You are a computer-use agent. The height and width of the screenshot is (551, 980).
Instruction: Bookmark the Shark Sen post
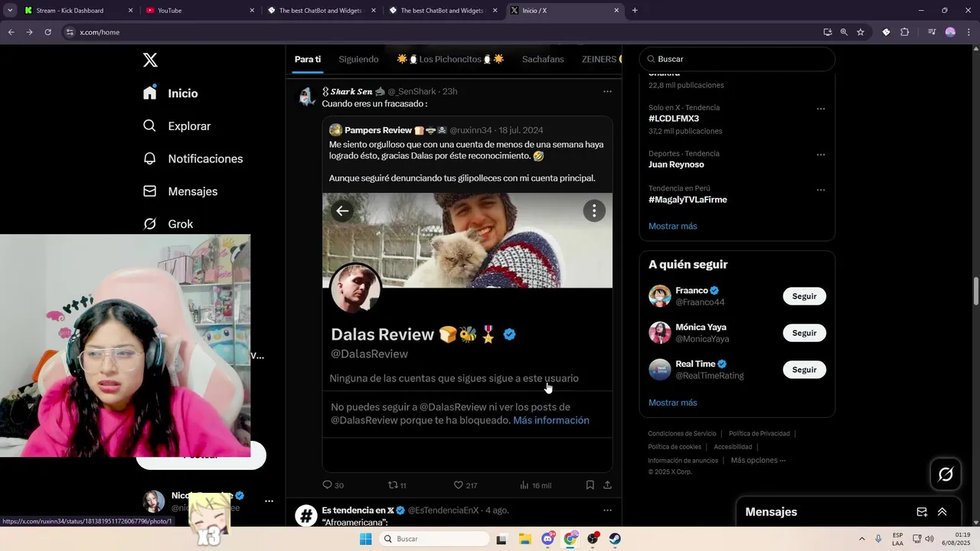(x=590, y=485)
